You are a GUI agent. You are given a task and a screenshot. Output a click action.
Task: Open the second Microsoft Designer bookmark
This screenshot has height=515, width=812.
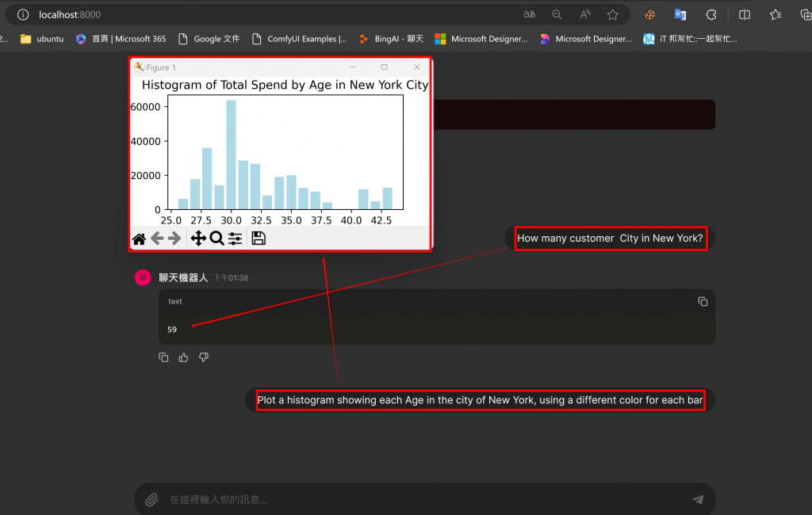pyautogui.click(x=586, y=39)
